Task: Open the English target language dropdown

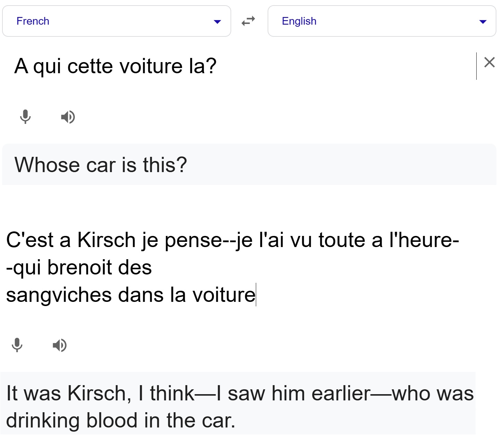Action: (382, 21)
